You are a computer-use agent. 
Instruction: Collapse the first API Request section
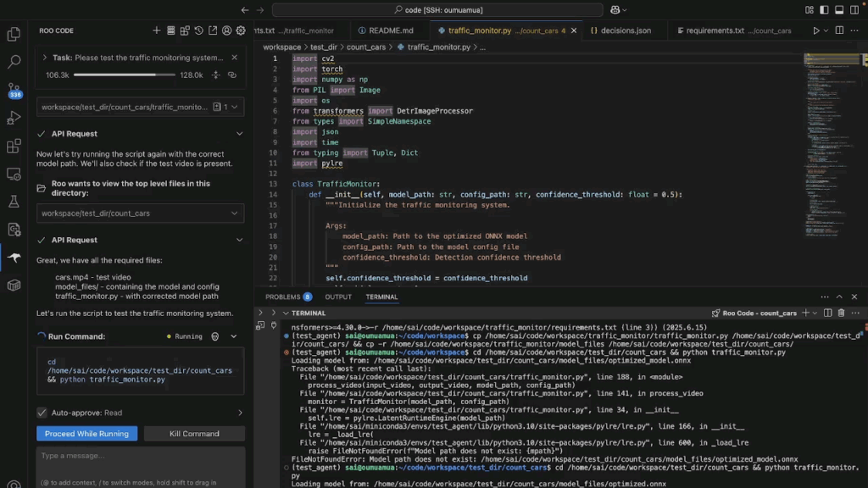(x=239, y=134)
